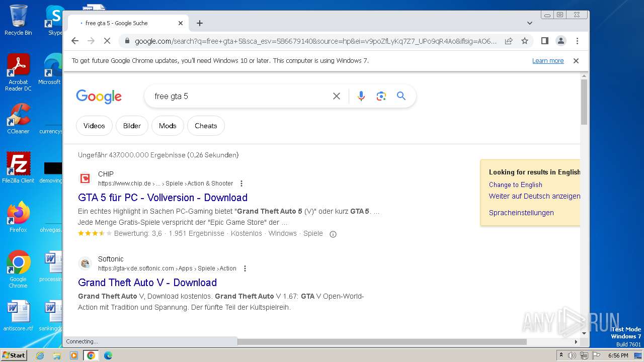Screen dimensions: 644x362
Task: Click Softonic site favicon
Action: point(85,263)
